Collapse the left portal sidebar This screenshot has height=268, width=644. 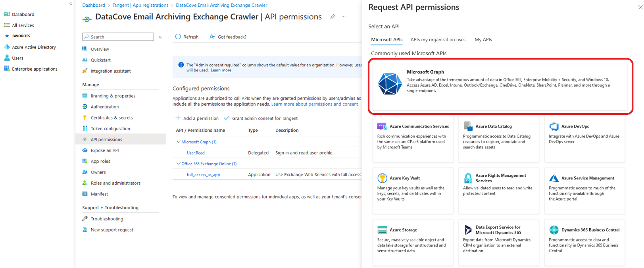71,4
